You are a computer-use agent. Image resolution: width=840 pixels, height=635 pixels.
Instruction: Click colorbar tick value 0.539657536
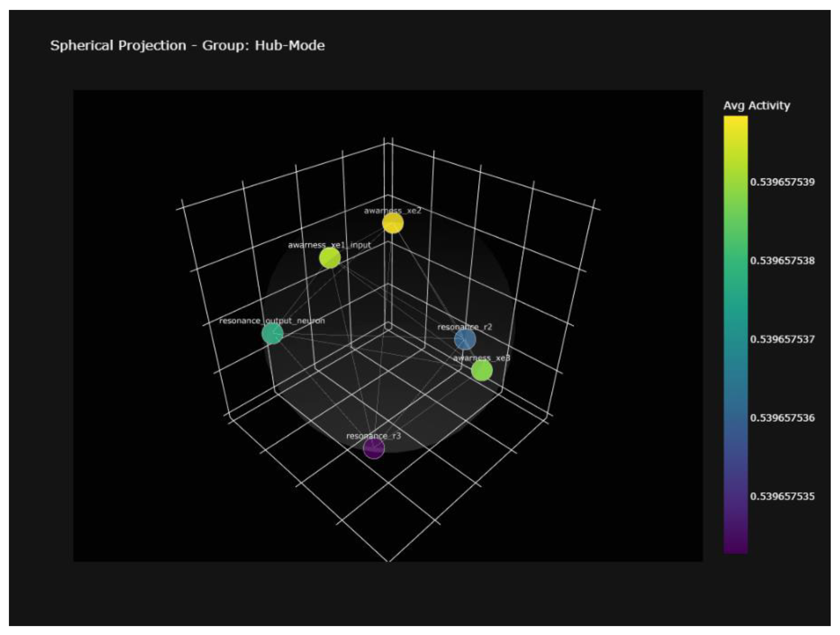(782, 418)
